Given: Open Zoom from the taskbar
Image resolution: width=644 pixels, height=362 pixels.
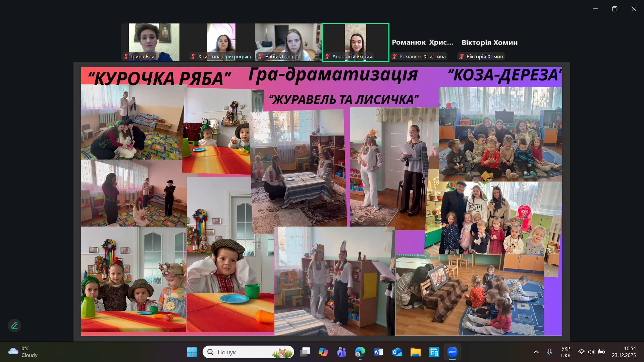Looking at the screenshot, I should 452,352.
